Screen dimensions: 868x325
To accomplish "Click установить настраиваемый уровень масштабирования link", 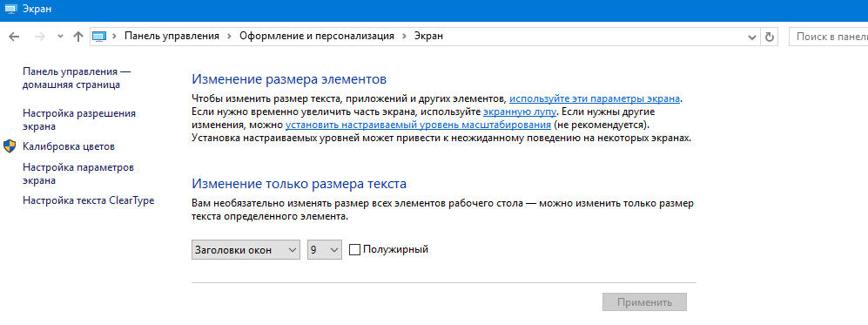I will [x=419, y=125].
